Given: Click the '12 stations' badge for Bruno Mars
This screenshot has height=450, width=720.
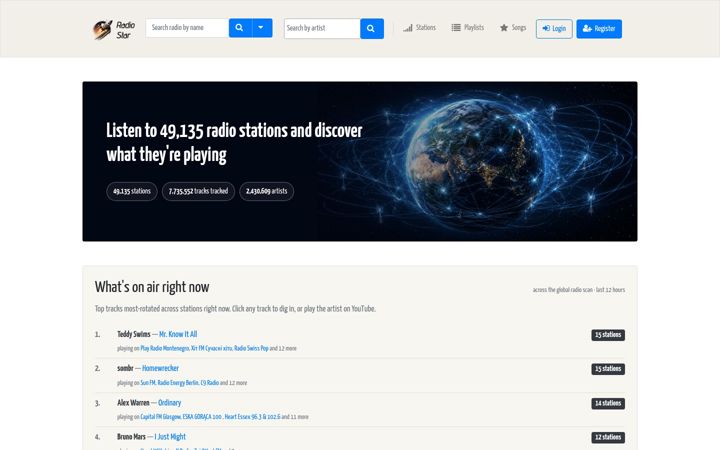Looking at the screenshot, I should tap(608, 438).
